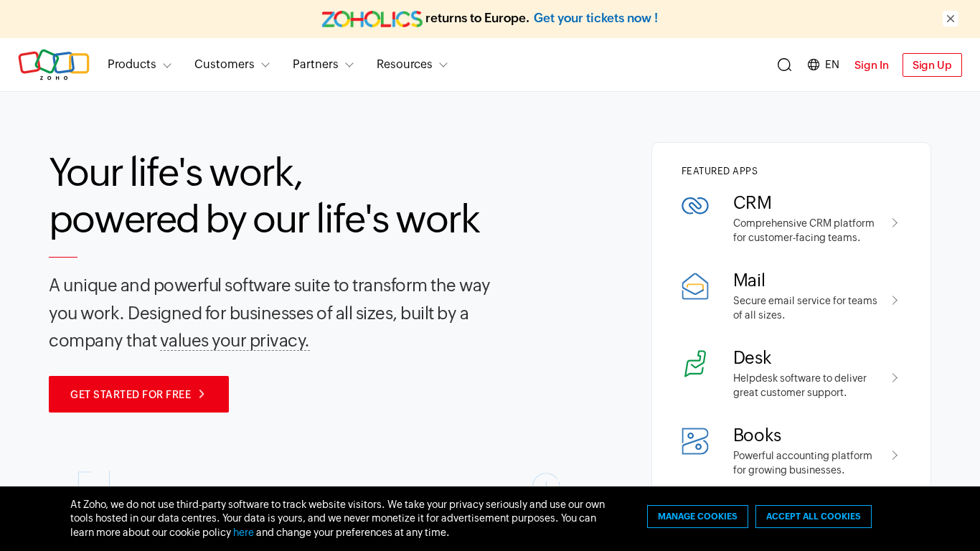
Task: Open the cookie policy here link
Action: [243, 532]
